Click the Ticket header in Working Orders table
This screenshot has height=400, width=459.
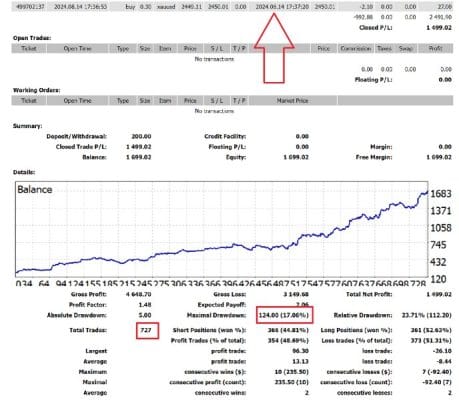point(29,100)
